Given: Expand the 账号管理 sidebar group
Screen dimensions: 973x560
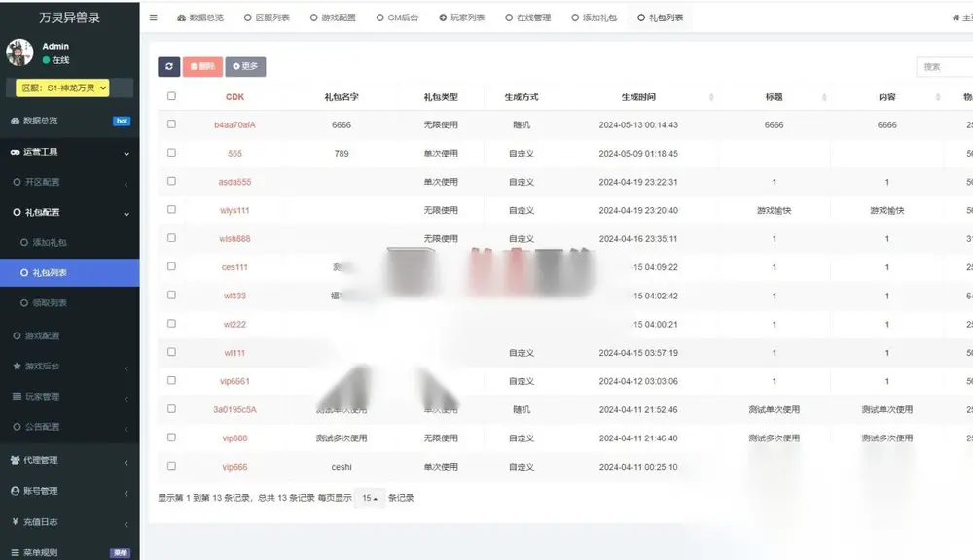Looking at the screenshot, I should pos(69,491).
